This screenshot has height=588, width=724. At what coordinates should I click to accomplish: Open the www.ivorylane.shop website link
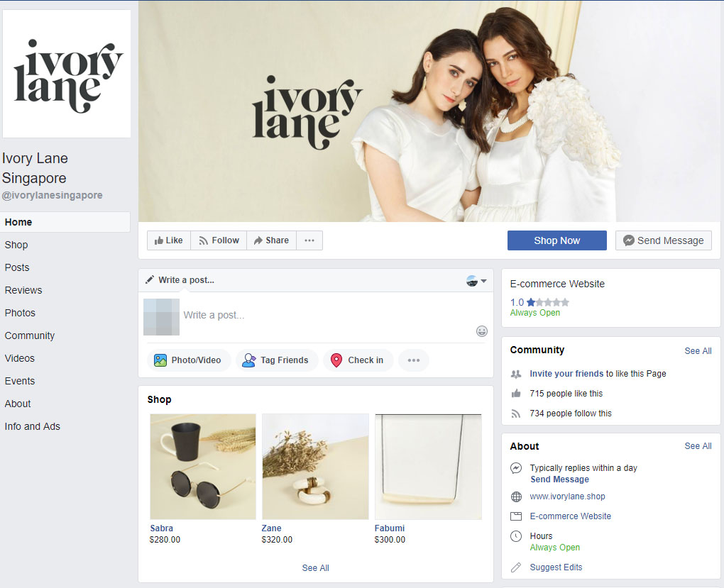[x=567, y=497]
